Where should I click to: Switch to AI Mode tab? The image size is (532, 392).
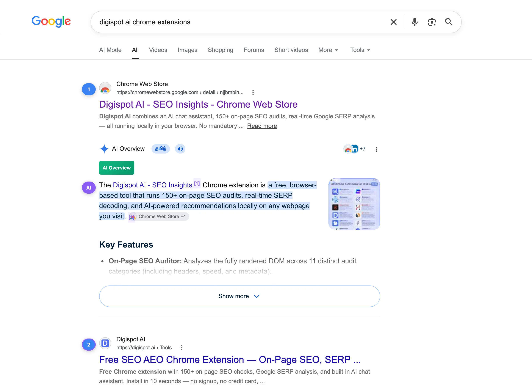[110, 50]
